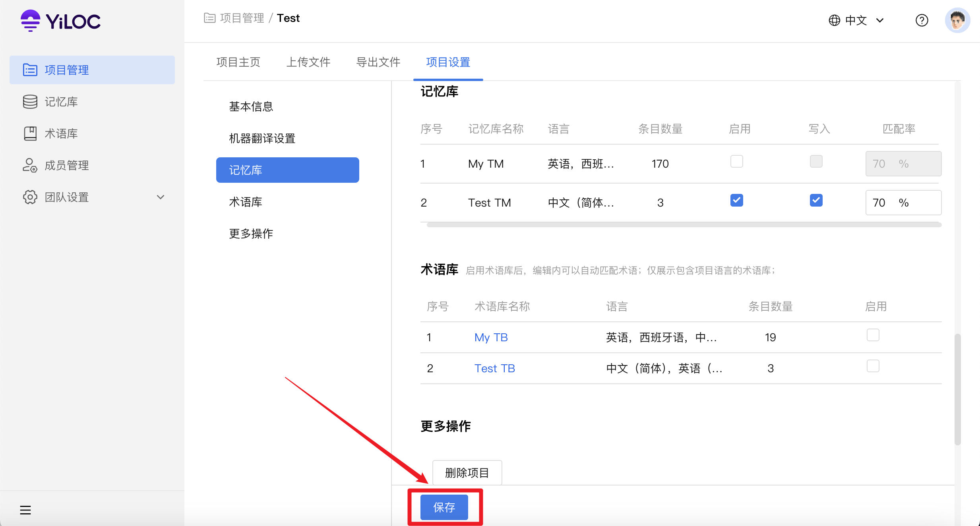Click the 术语库名称 column header
The image size is (980, 526).
[502, 306]
